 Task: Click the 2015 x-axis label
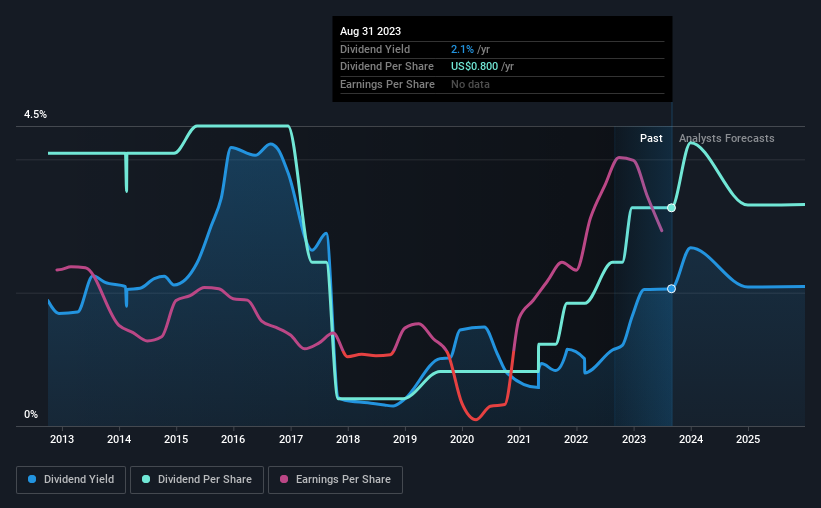point(176,439)
